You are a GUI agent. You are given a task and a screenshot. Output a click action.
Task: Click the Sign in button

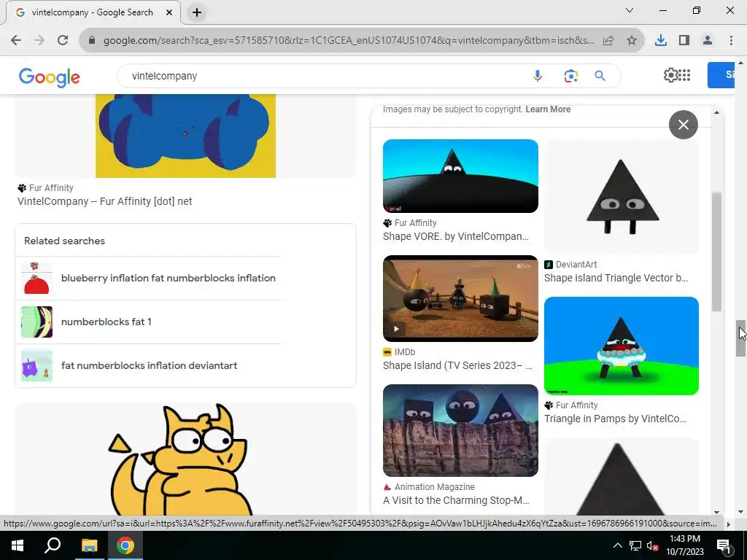tap(721, 75)
